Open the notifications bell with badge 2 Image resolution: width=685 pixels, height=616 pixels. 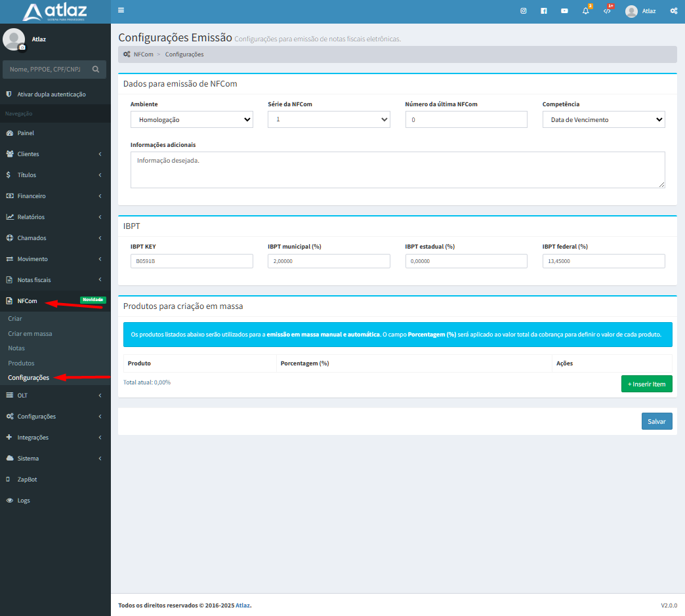(585, 11)
